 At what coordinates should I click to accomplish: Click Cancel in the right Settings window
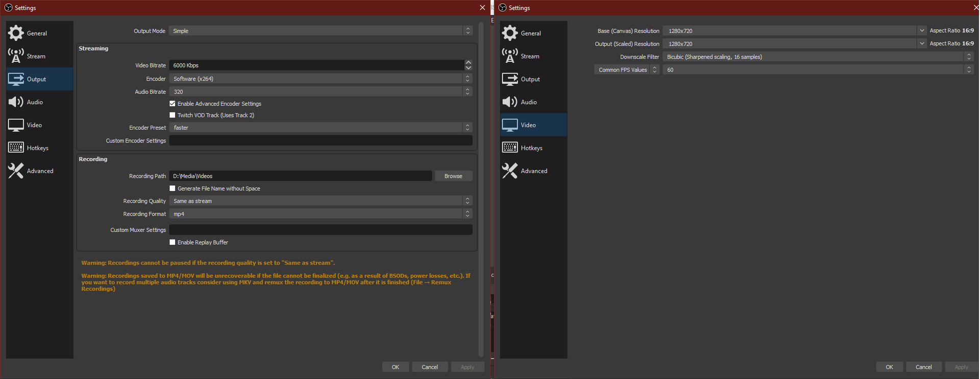pyautogui.click(x=924, y=367)
